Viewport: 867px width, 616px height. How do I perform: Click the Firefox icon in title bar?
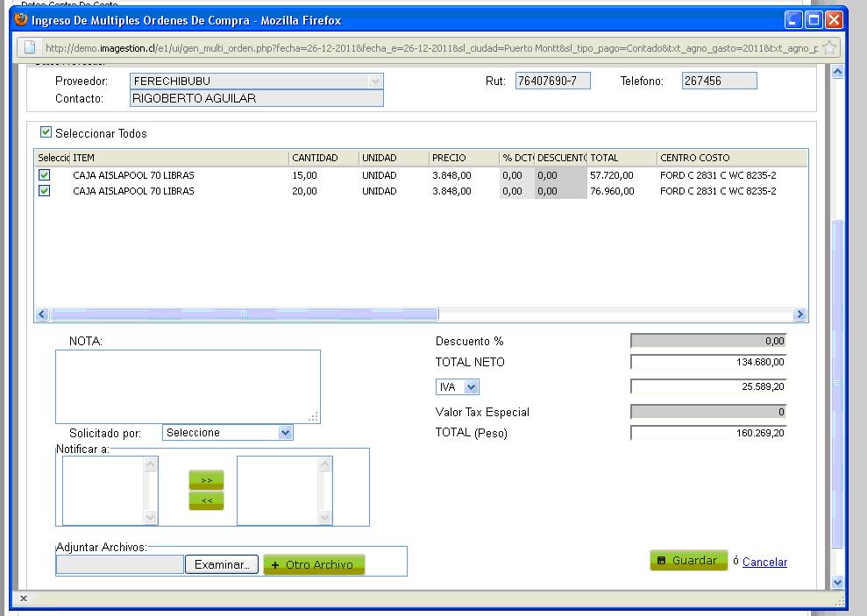click(x=21, y=19)
